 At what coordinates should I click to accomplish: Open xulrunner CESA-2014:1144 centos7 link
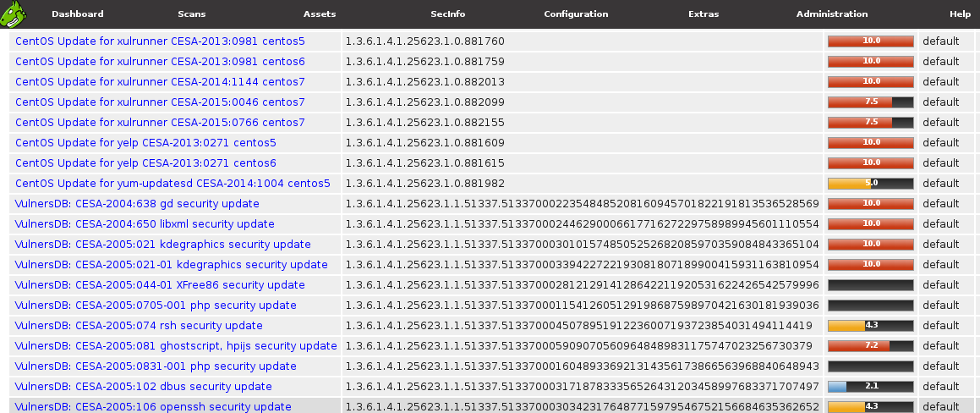tap(160, 82)
